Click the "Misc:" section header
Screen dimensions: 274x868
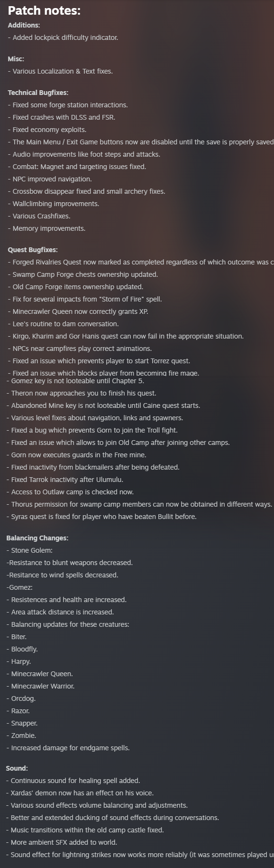point(16,59)
